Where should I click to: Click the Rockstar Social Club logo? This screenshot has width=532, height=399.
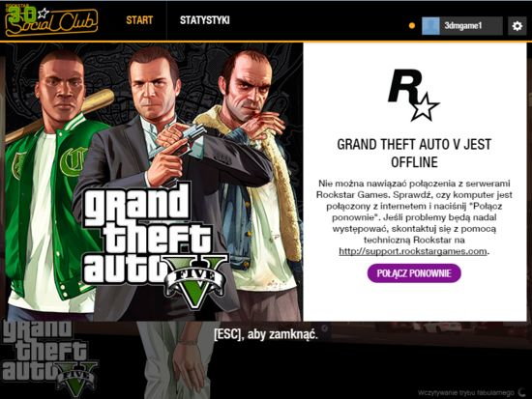click(x=51, y=21)
